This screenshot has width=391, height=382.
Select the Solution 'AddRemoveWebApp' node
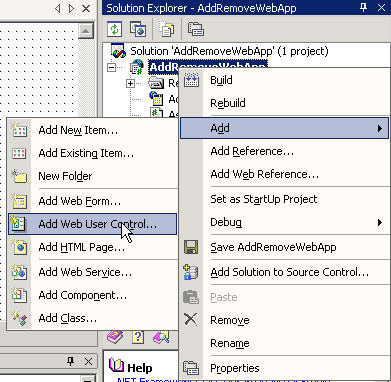click(229, 51)
